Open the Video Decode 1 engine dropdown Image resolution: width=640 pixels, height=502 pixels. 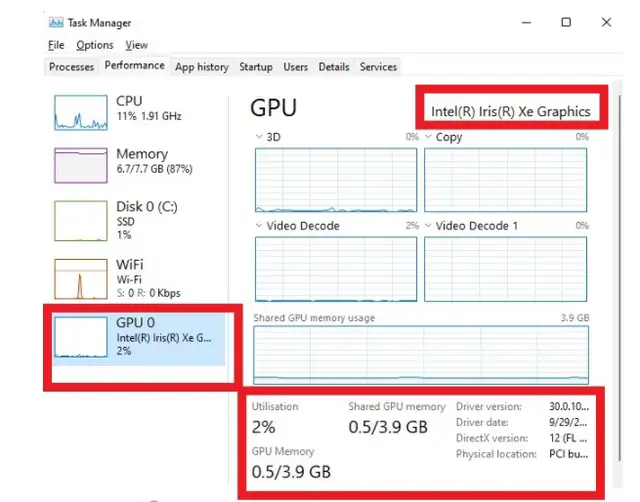[428, 225]
